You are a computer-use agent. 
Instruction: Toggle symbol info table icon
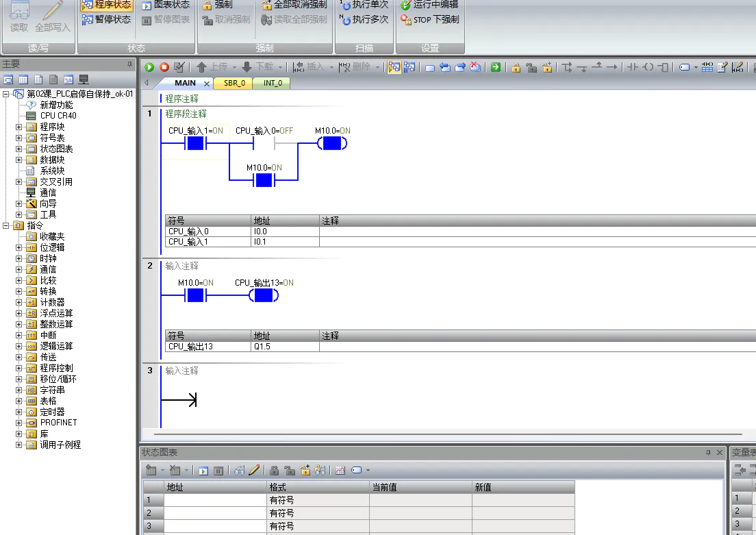pos(707,68)
